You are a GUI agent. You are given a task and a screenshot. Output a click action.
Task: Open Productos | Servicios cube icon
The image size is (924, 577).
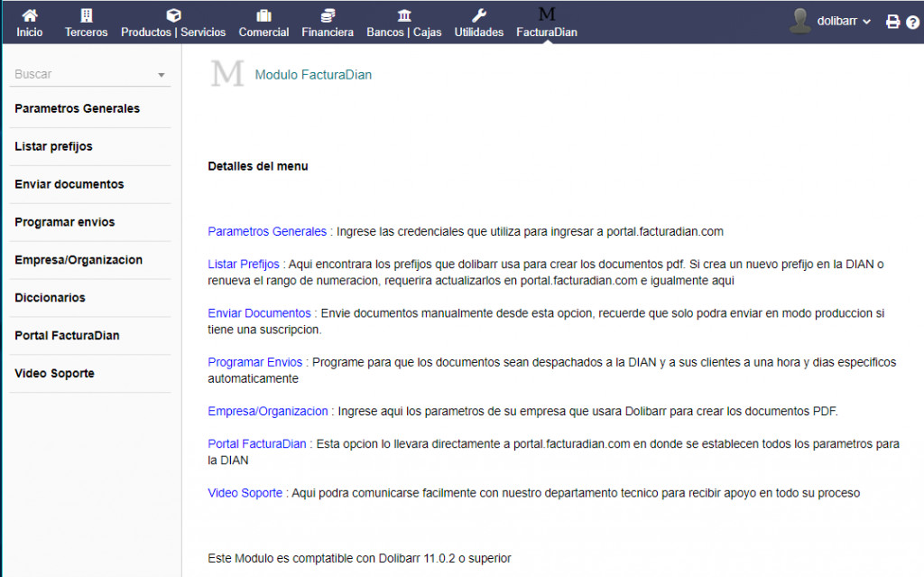click(173, 15)
